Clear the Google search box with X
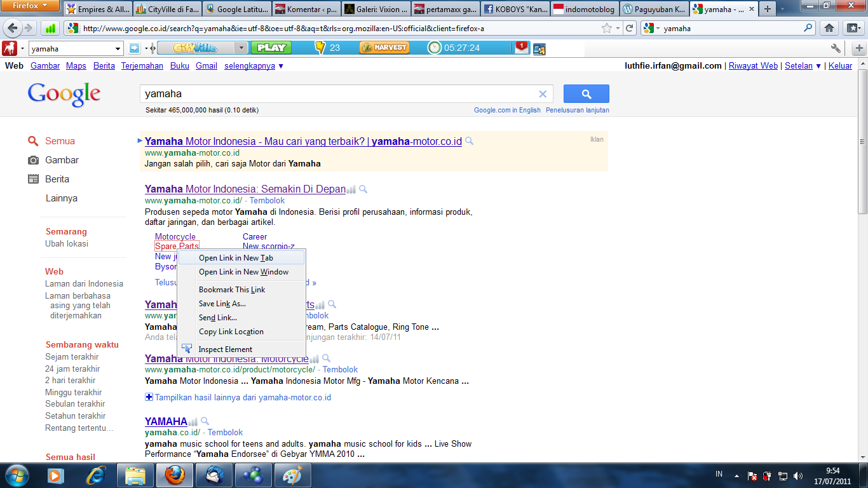The height and width of the screenshot is (488, 868). [x=543, y=94]
